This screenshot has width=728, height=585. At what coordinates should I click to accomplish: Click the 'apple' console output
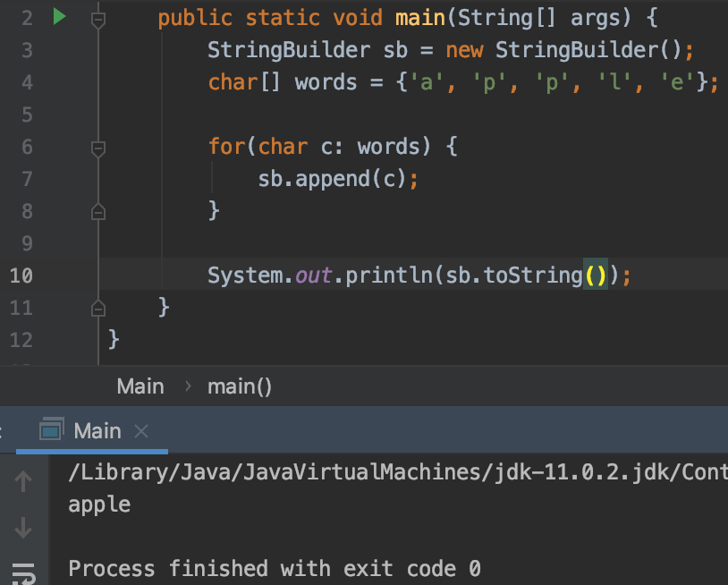coord(99,504)
